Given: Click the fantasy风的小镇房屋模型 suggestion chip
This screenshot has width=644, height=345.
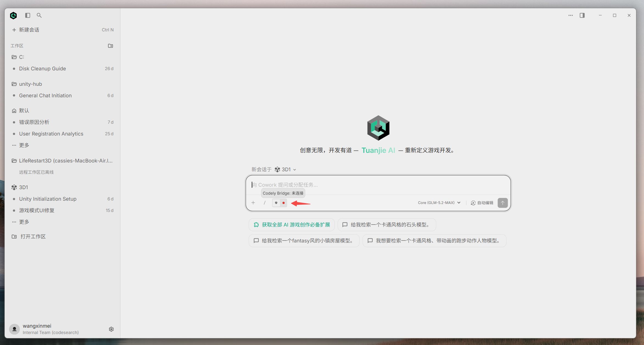Looking at the screenshot, I should coord(304,241).
